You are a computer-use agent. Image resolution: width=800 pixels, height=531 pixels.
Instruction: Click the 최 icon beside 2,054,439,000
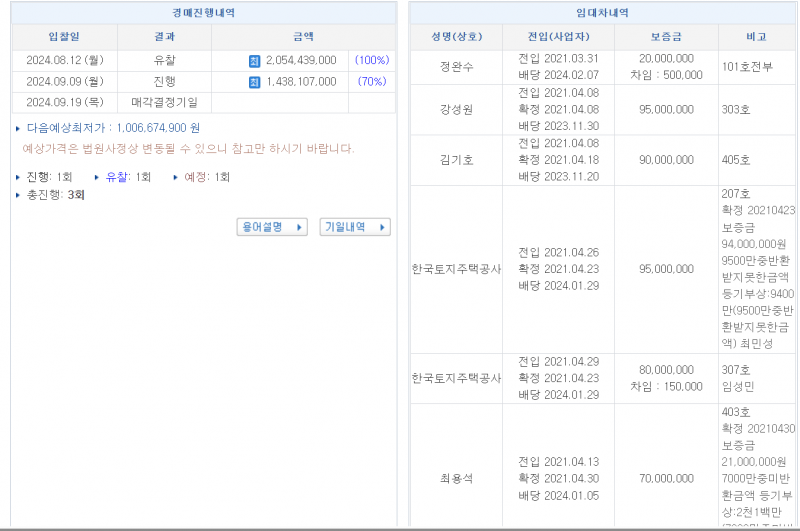[x=254, y=61]
